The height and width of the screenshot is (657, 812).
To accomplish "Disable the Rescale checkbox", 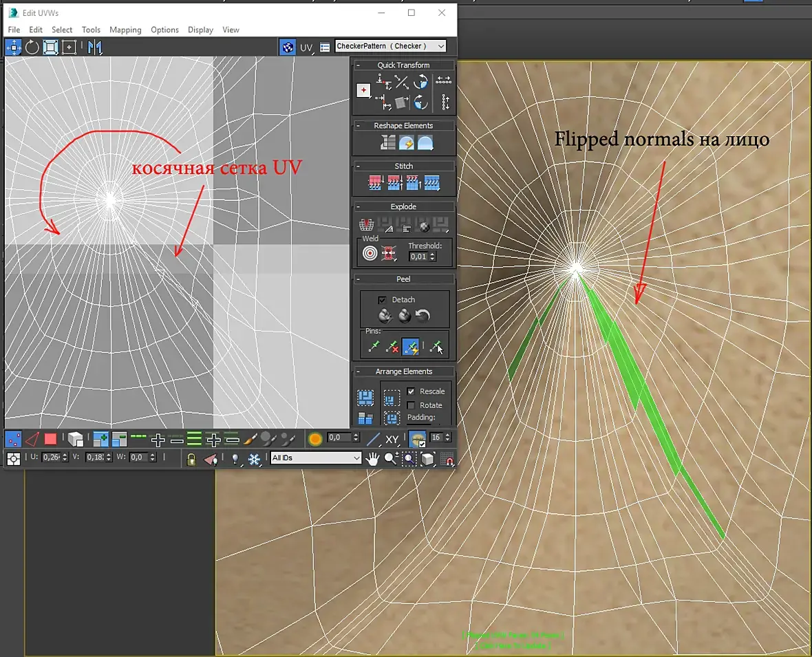I will point(412,391).
